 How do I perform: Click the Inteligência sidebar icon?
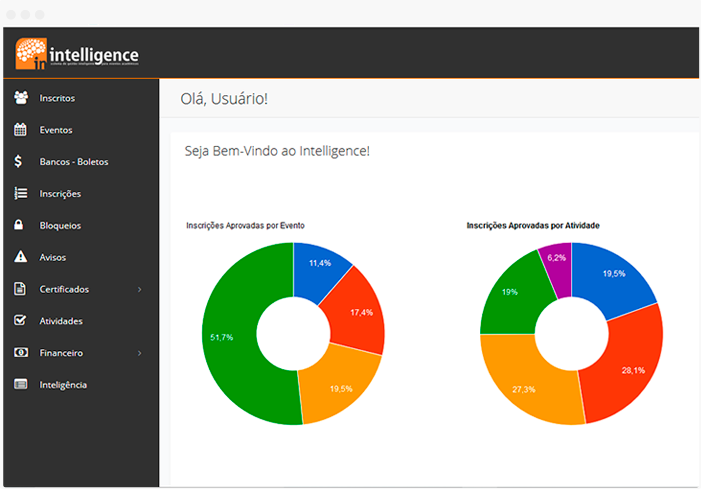tap(19, 385)
